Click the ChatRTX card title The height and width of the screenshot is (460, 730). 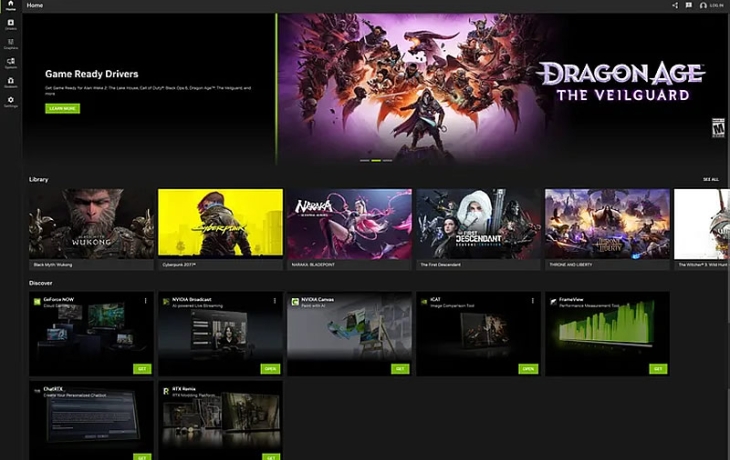tap(53, 389)
